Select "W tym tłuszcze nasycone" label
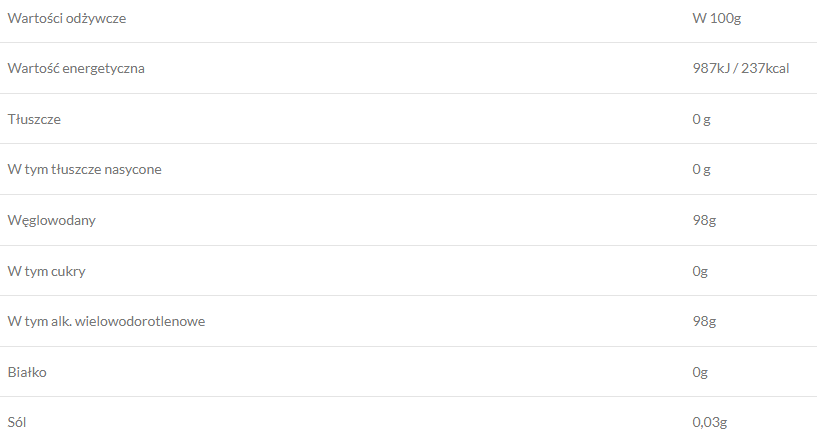Screen dimensions: 817x442 point(84,169)
